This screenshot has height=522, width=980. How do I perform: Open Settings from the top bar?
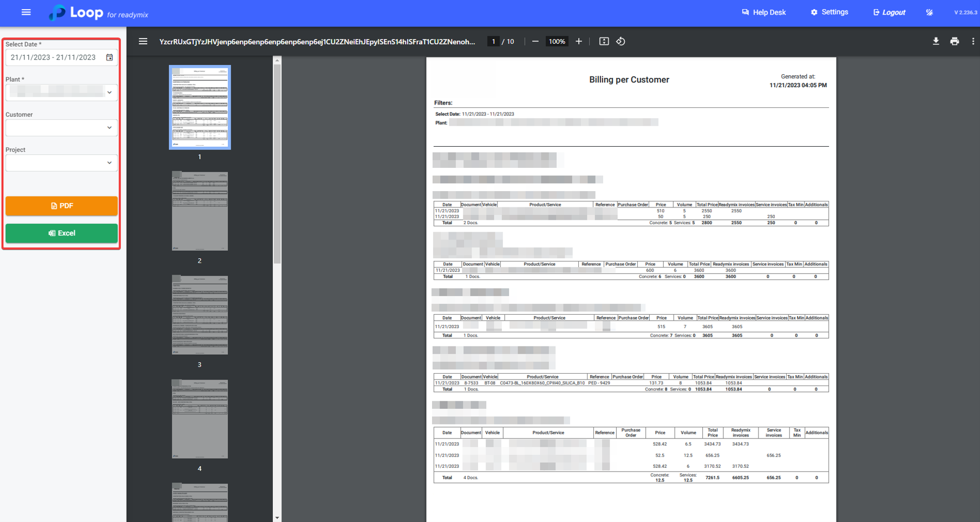[x=829, y=12]
